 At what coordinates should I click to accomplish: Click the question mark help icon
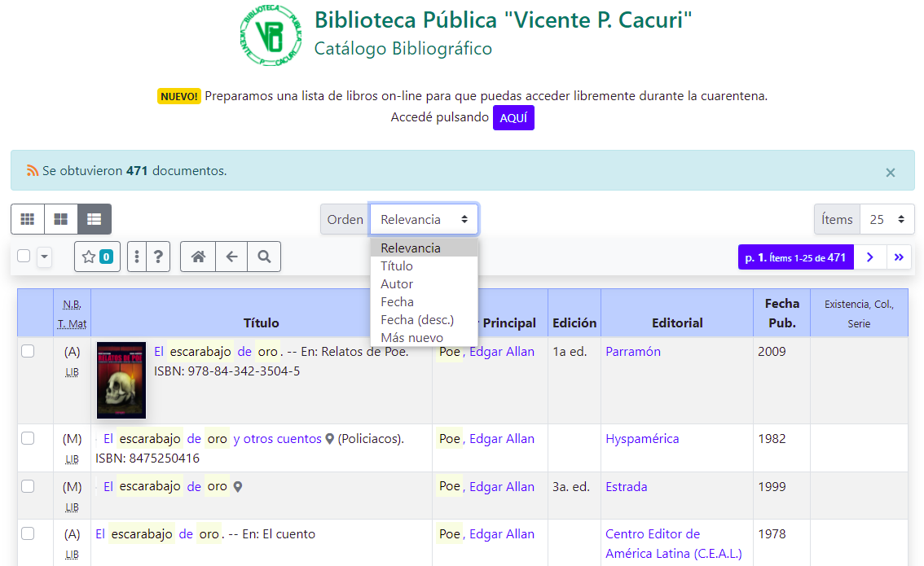point(158,257)
